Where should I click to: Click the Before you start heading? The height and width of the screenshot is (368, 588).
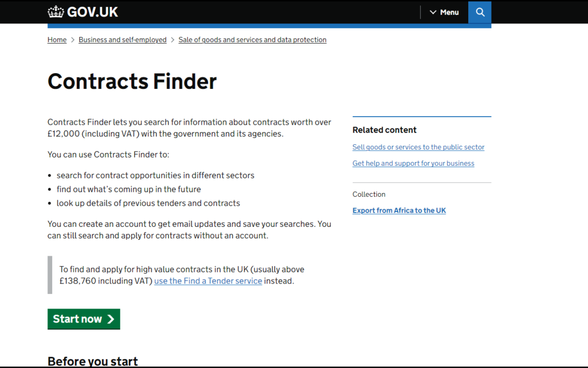[x=93, y=361]
